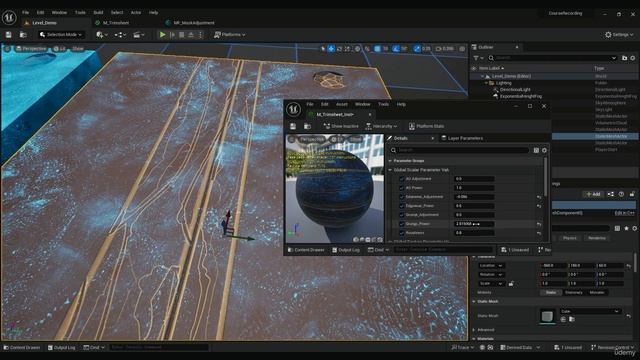The image size is (640, 360).
Task: Open the Selection Mode dropdown
Action: coord(61,35)
